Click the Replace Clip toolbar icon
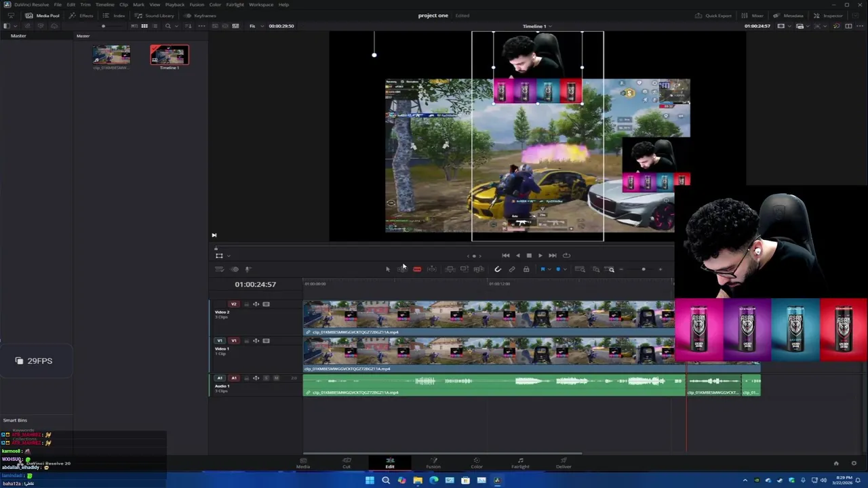This screenshot has height=488, width=868. tap(479, 269)
